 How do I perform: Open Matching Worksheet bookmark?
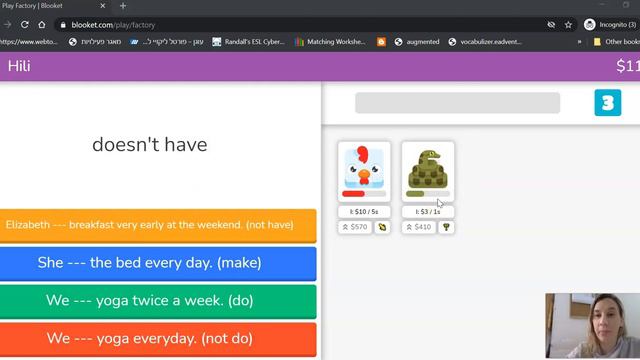tap(330, 42)
